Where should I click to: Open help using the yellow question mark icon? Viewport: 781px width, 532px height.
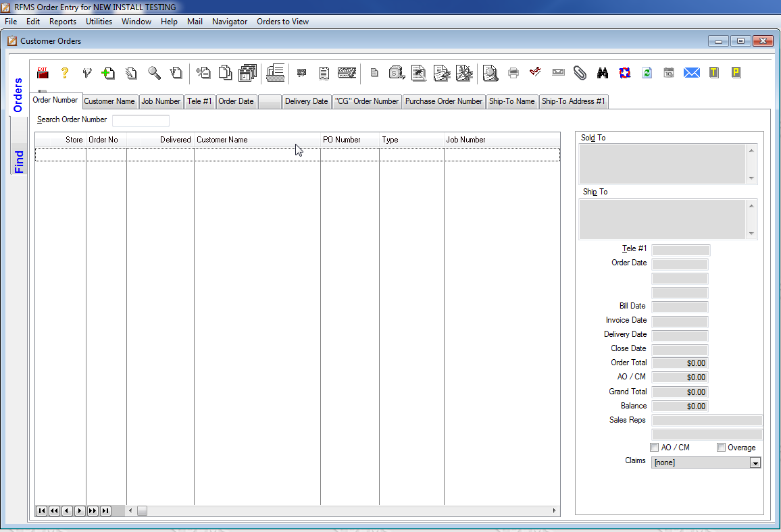coord(65,73)
